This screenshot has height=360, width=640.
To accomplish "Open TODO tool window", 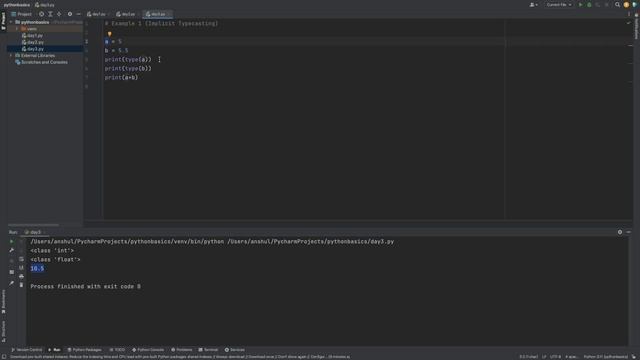I will point(117,350).
